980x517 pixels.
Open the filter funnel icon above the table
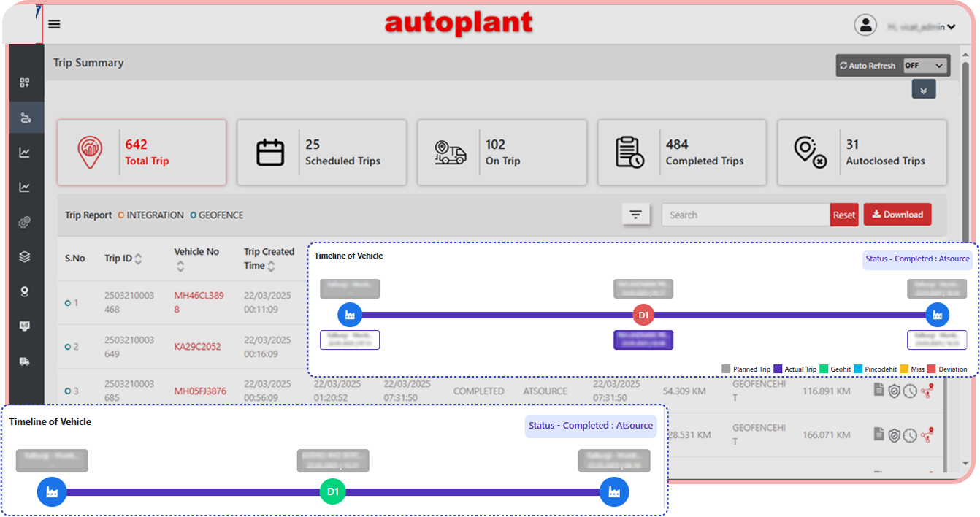(636, 214)
